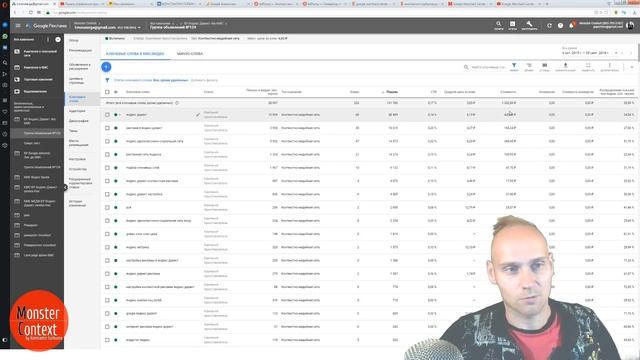Open the account avatar in header
Screen dimensions: 640x360
click(630, 26)
